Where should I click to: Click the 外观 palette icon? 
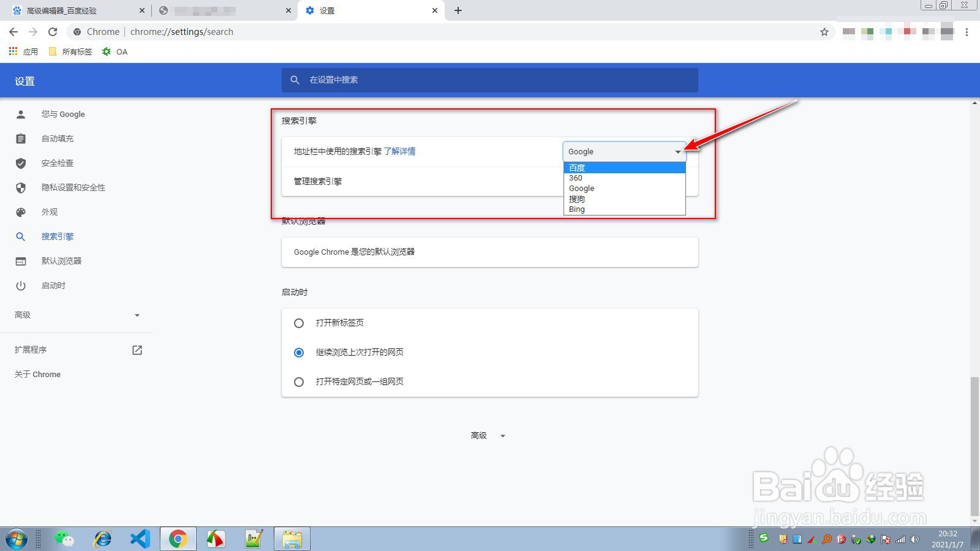[21, 212]
